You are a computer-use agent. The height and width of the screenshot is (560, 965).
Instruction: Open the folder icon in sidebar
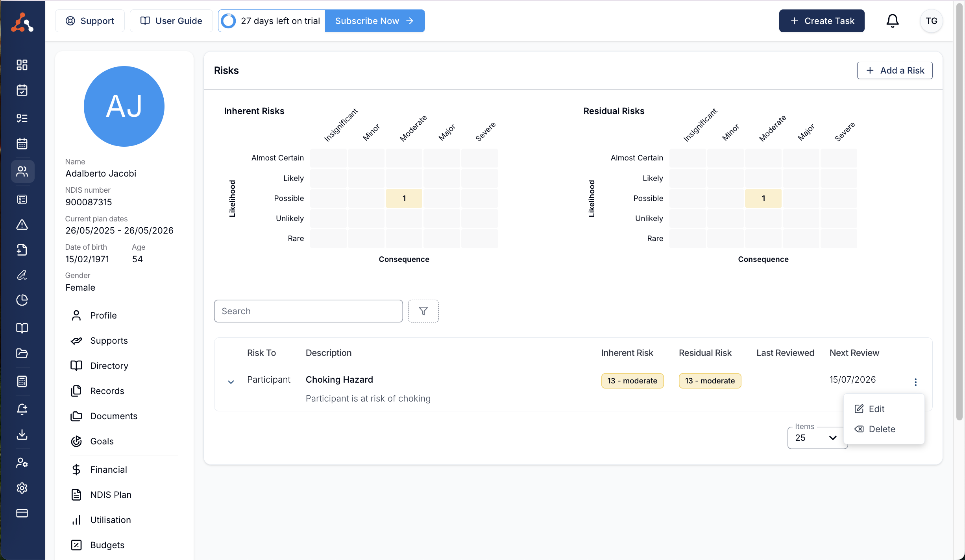point(22,353)
